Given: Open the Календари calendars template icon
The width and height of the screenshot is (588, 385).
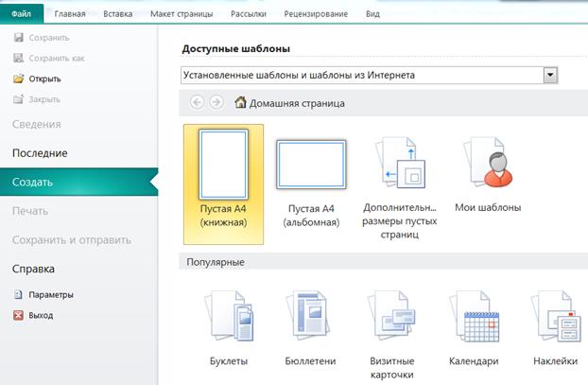Looking at the screenshot, I should click(474, 316).
